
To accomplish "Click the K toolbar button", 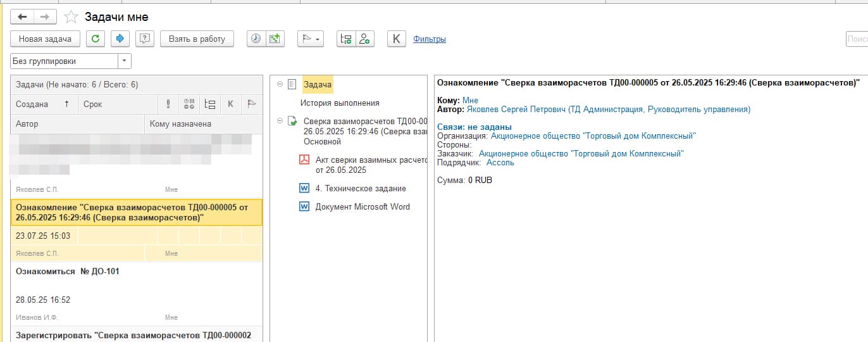I will (x=396, y=39).
